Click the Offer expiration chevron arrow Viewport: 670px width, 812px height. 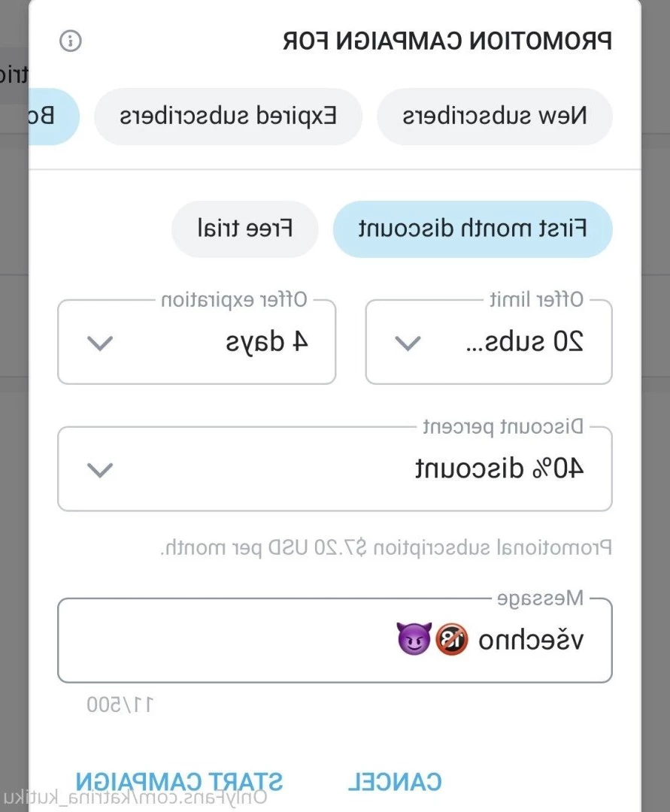[100, 343]
